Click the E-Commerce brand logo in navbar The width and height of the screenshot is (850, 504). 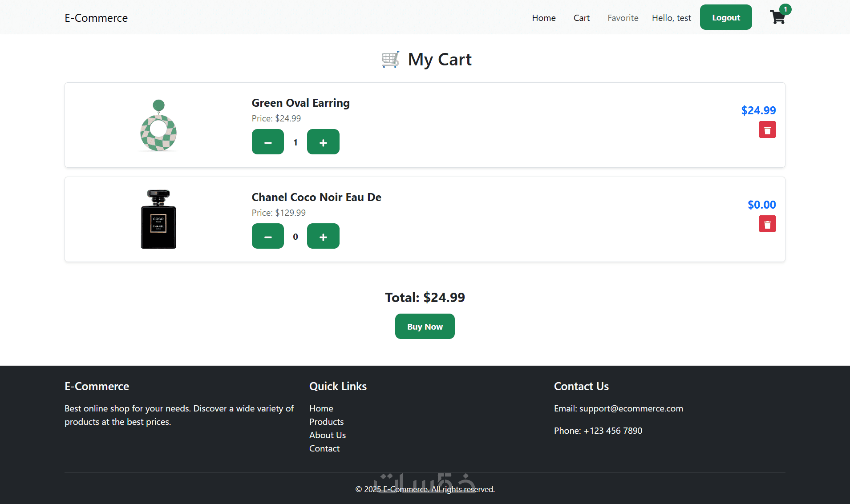point(96,18)
